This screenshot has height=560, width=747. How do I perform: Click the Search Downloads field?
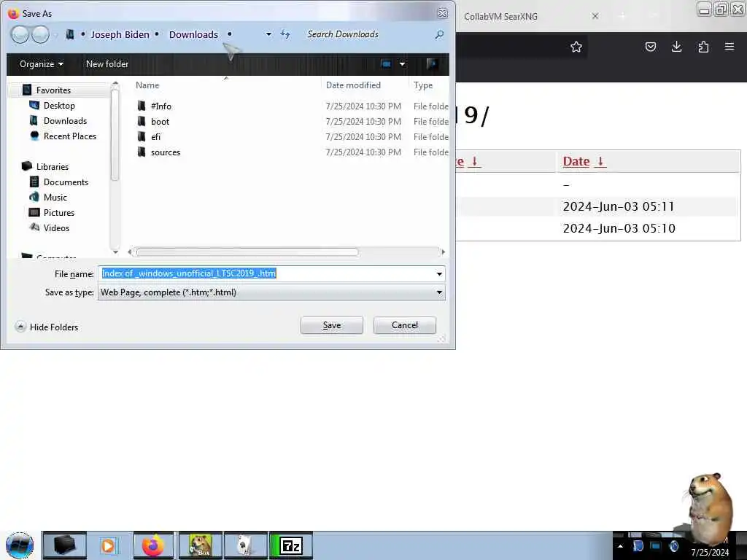pyautogui.click(x=368, y=34)
